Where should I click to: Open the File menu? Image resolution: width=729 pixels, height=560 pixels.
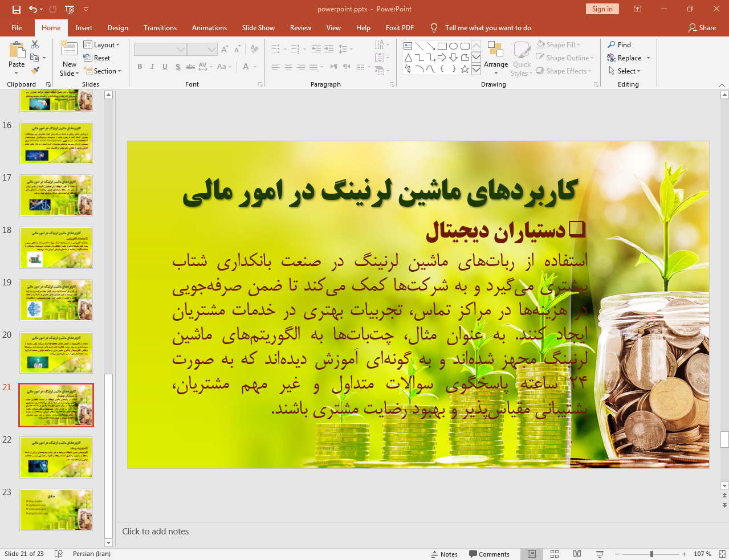click(17, 28)
